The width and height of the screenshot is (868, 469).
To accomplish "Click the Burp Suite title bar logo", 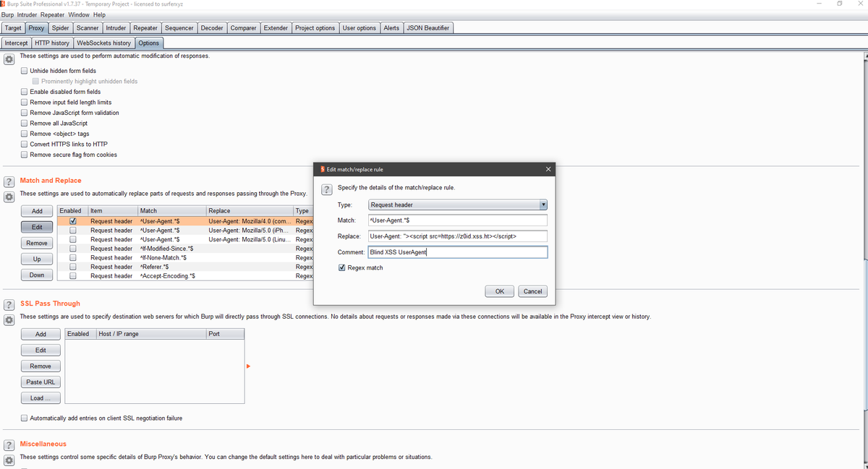I will point(4,4).
